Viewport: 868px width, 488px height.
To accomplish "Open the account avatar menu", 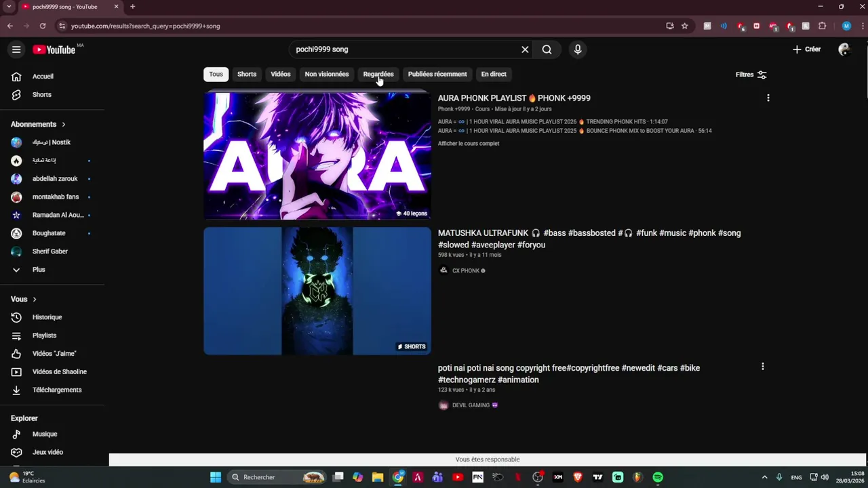I will (x=844, y=49).
